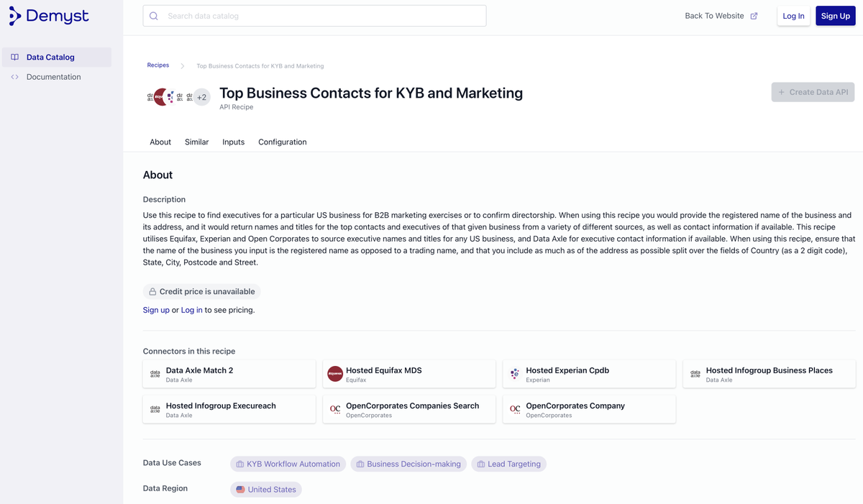
Task: Click the Data Axle logo on Hosted Infogroup Business Places
Action: click(695, 374)
